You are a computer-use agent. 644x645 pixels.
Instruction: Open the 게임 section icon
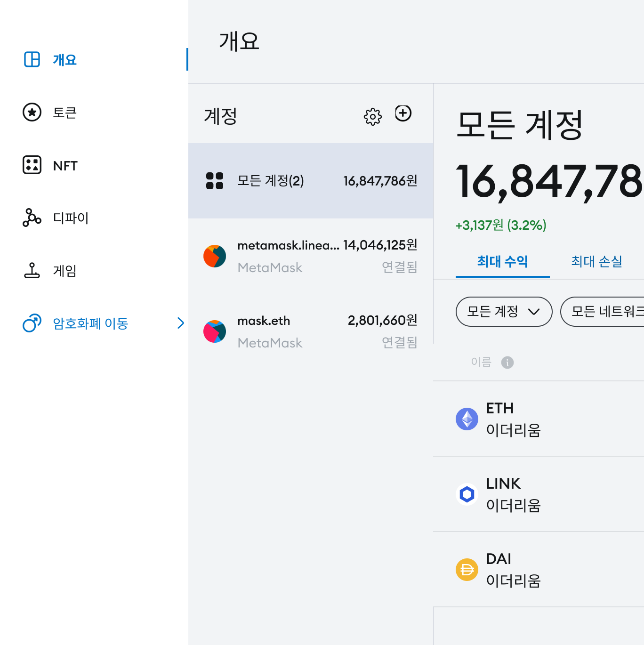point(31,270)
